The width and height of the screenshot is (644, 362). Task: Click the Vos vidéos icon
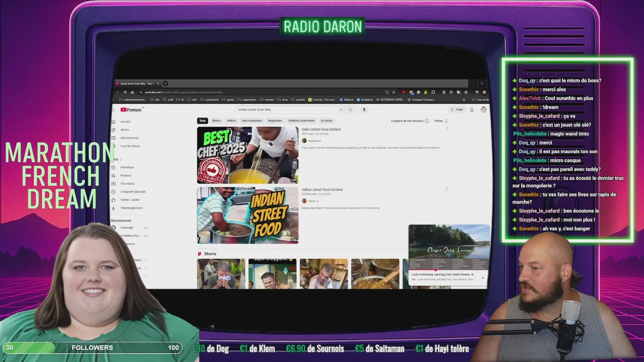pyautogui.click(x=113, y=184)
